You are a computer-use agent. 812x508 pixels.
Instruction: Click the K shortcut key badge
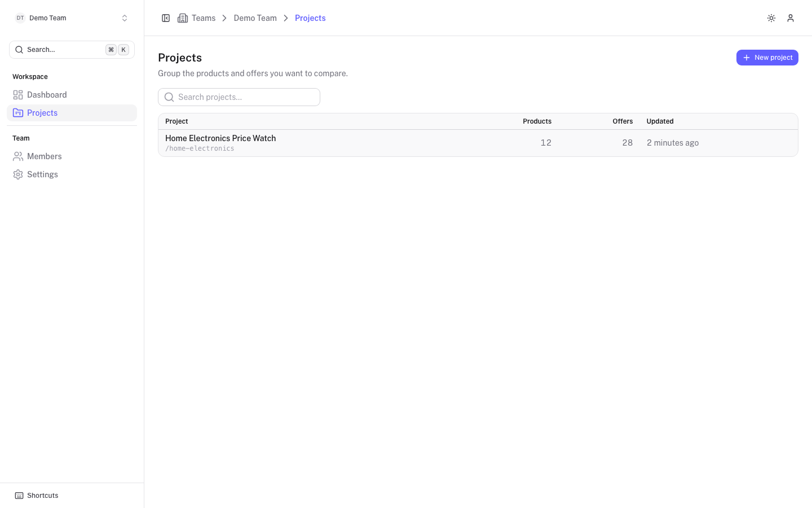coord(123,50)
